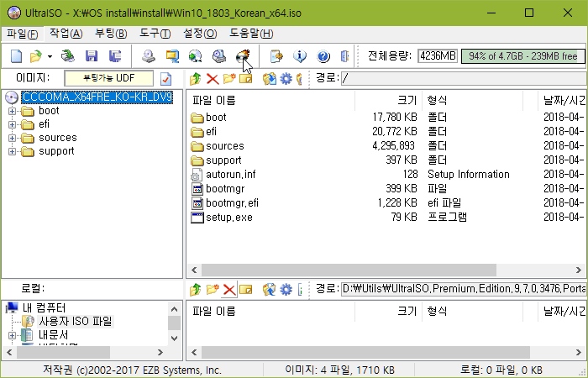Create a new blank image file
The height and width of the screenshot is (378, 588).
(x=16, y=56)
